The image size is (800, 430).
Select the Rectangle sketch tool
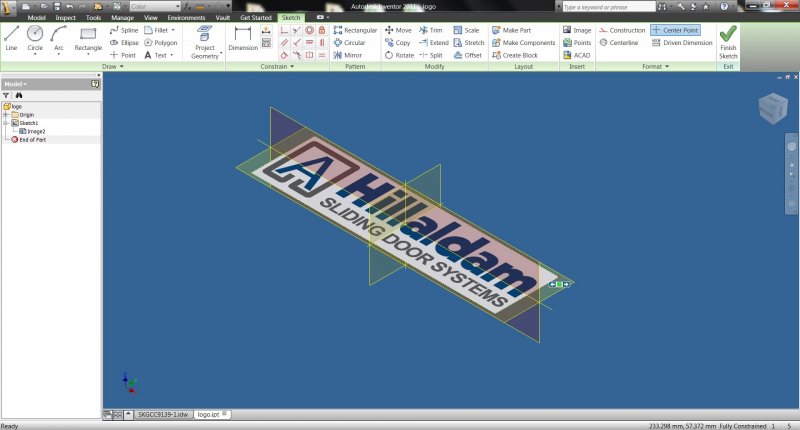tap(88, 38)
